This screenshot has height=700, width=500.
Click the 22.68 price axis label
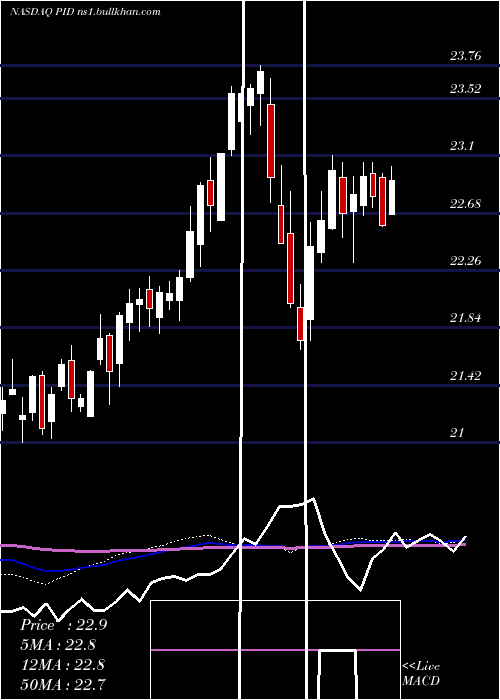(465, 204)
